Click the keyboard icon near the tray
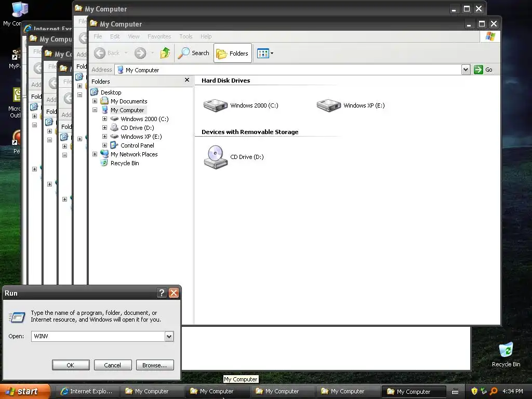 point(455,392)
